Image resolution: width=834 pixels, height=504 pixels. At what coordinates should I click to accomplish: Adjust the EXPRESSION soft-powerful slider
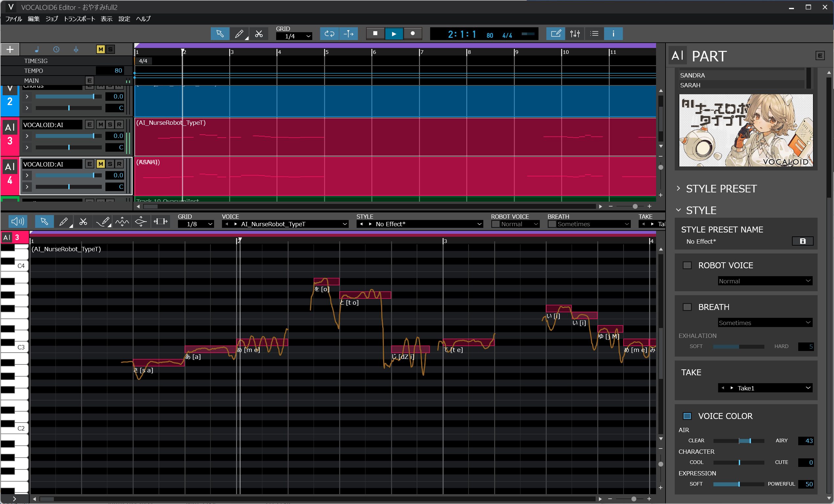coord(739,484)
